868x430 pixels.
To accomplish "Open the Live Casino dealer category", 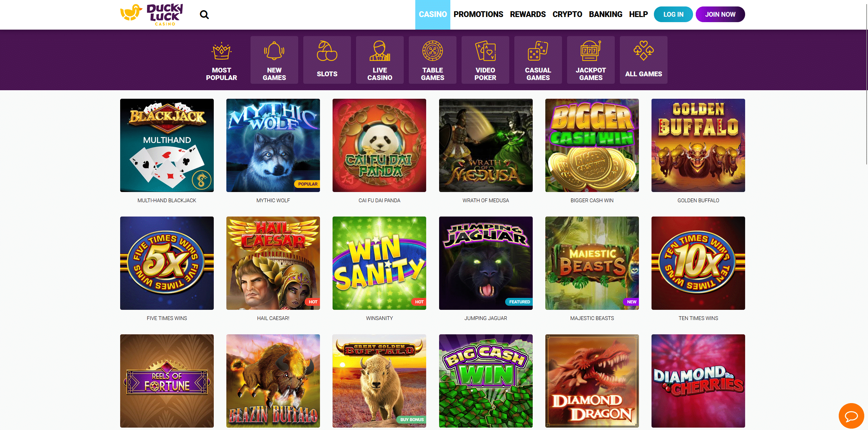I will point(380,60).
